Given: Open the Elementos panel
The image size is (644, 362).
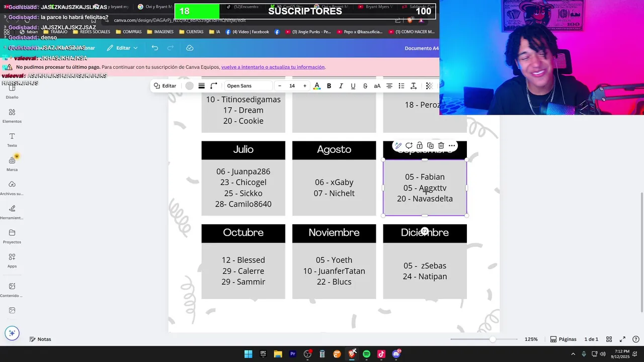Looking at the screenshot, I should [12, 116].
